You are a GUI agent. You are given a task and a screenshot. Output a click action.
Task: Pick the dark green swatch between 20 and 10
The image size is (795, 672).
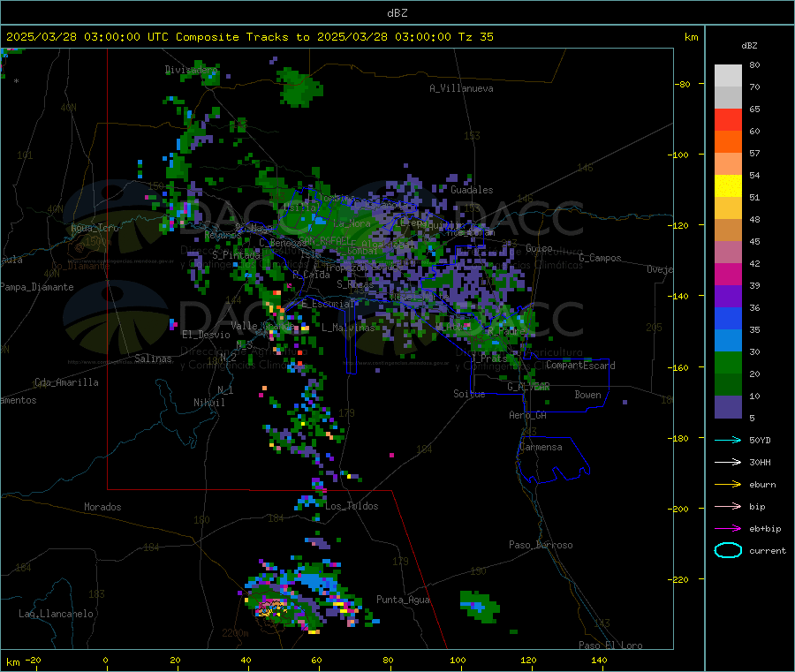pos(728,385)
